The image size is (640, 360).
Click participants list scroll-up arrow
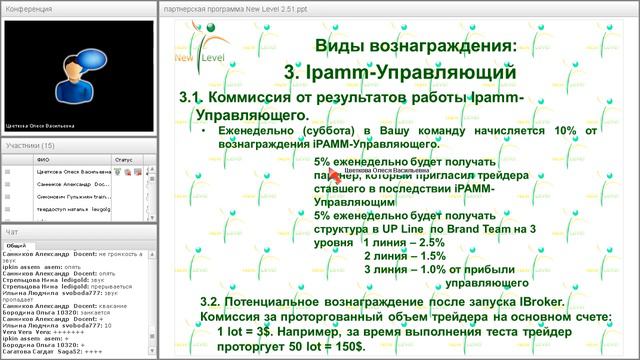click(152, 169)
